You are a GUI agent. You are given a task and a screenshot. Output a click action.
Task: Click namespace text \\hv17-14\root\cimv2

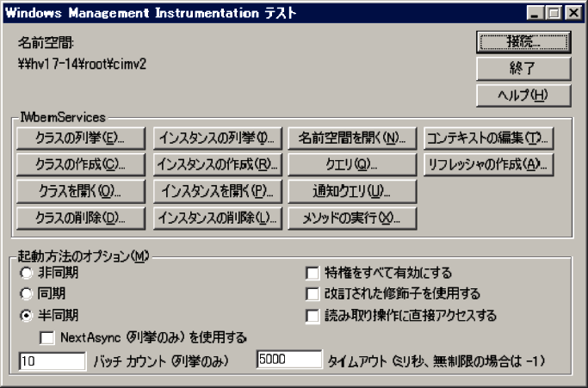82,65
